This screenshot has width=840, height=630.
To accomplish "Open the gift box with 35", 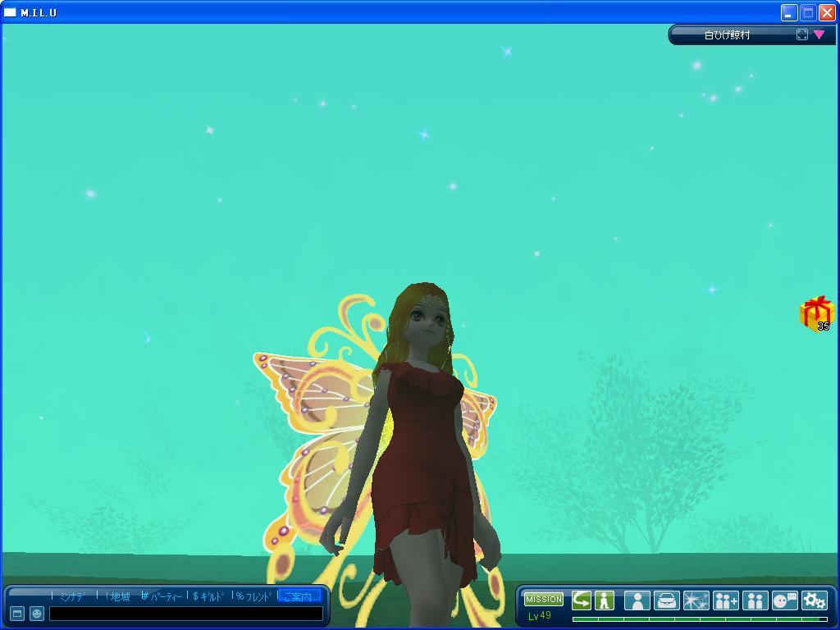I will [x=816, y=314].
